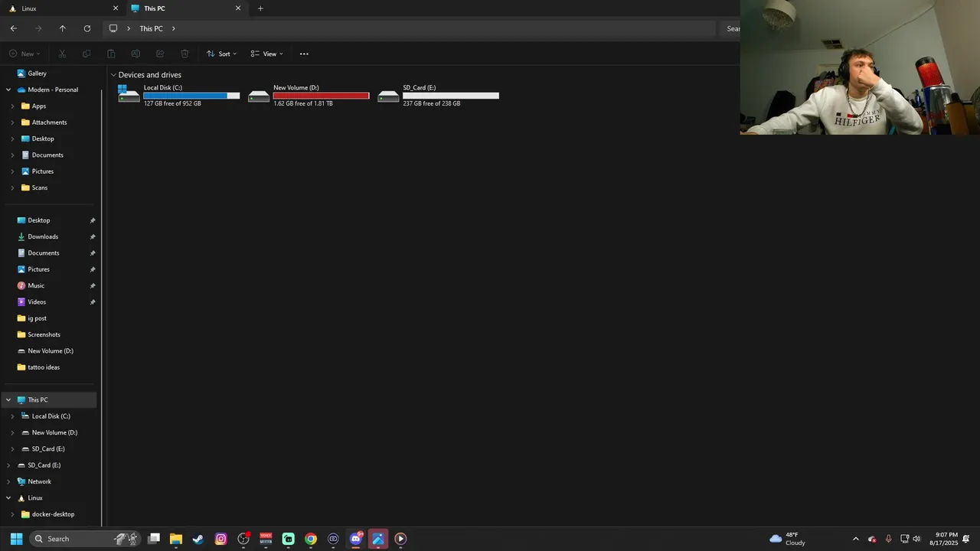Open the clock and date flyout
The image size is (980, 551).
click(943, 539)
